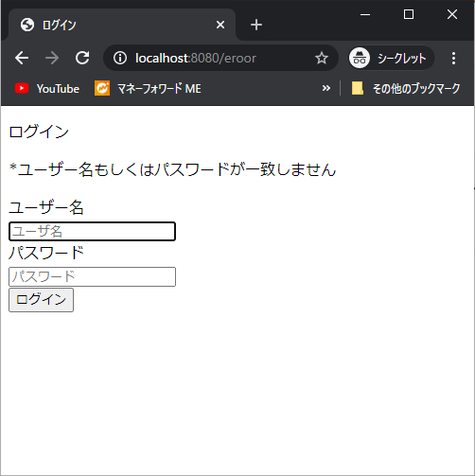This screenshot has width=475, height=476.
Task: Open a new tab with plus button
Action: click(256, 25)
